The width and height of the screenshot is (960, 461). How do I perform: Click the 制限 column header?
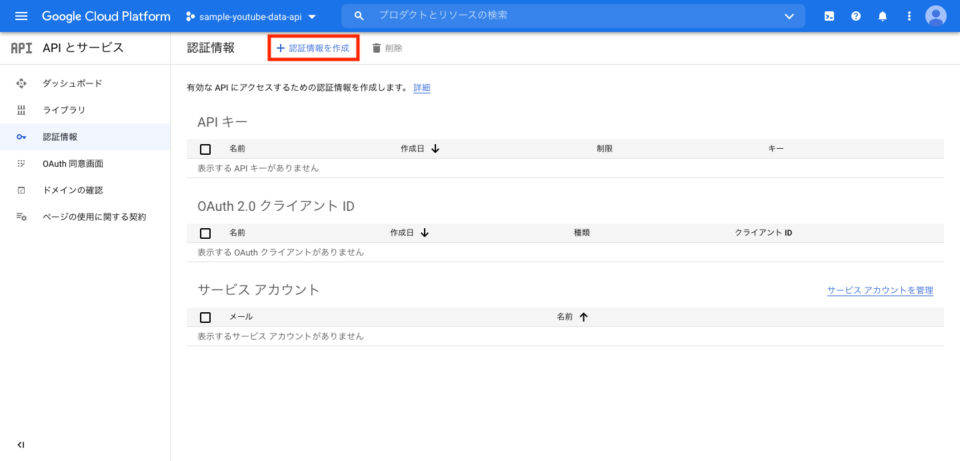click(605, 149)
